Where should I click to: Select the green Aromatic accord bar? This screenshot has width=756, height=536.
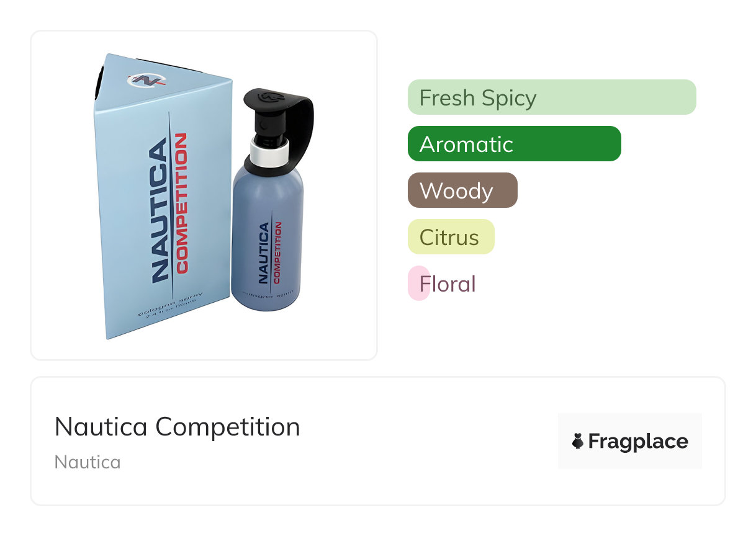point(514,144)
